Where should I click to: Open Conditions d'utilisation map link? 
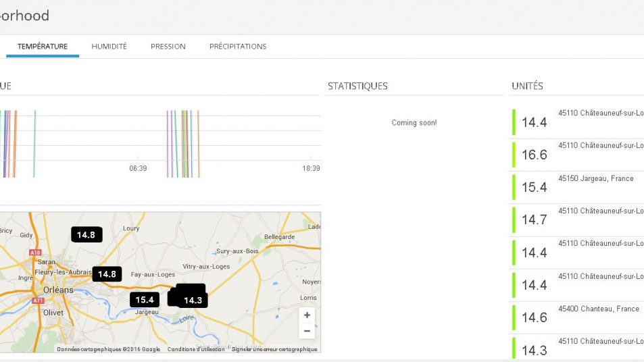click(x=196, y=349)
